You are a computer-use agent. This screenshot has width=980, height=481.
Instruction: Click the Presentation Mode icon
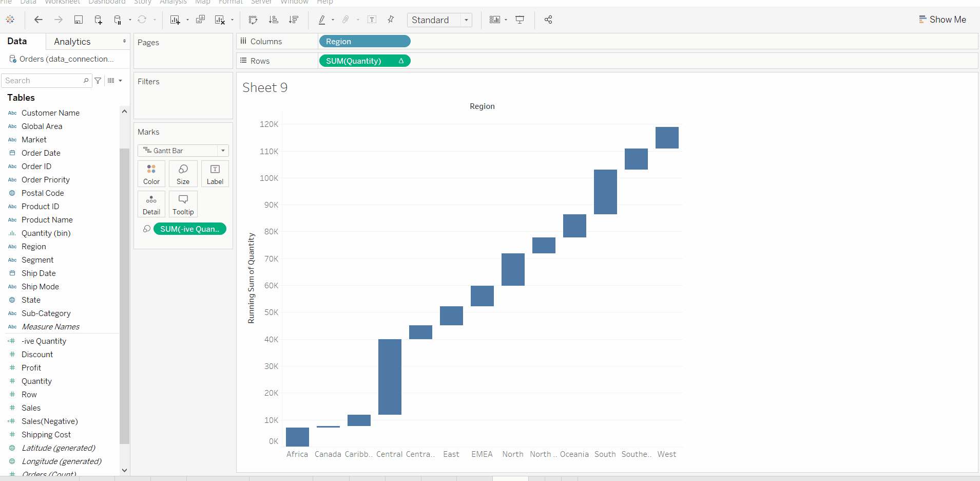point(520,20)
